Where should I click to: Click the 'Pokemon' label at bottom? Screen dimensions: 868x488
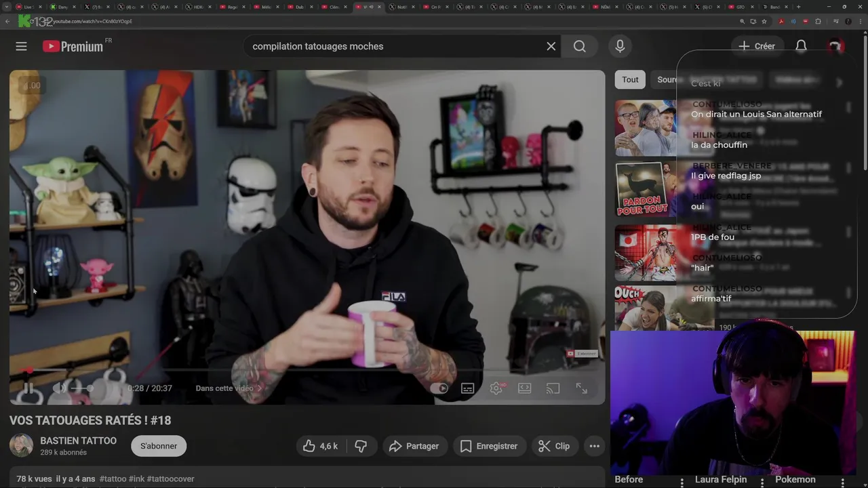coord(795,479)
